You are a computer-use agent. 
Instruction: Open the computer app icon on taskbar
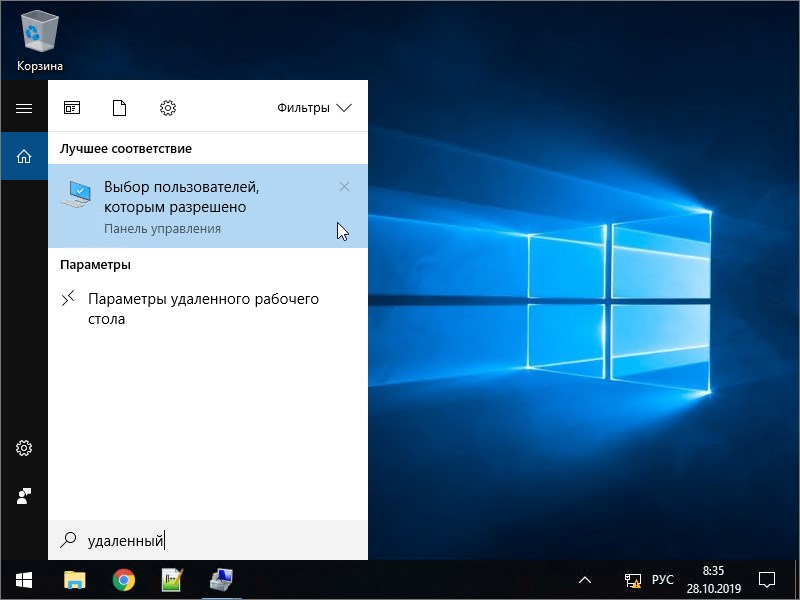221,580
